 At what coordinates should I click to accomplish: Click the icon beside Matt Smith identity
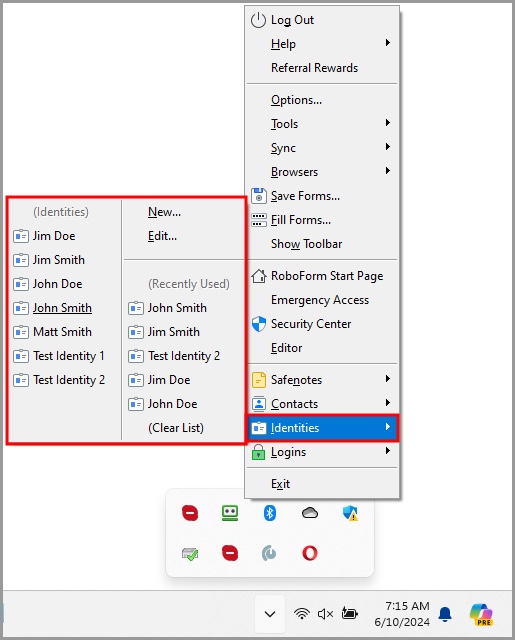pos(21,332)
